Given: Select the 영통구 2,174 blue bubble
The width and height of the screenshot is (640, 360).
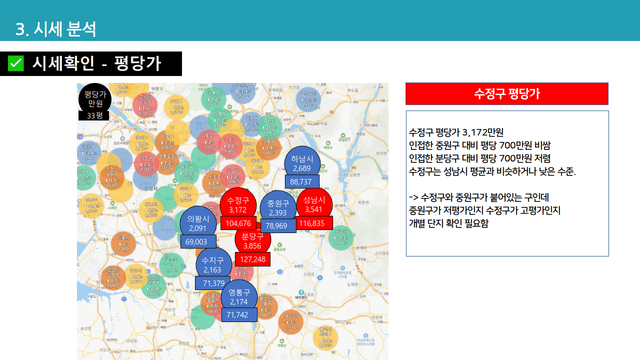Looking at the screenshot, I should (239, 296).
